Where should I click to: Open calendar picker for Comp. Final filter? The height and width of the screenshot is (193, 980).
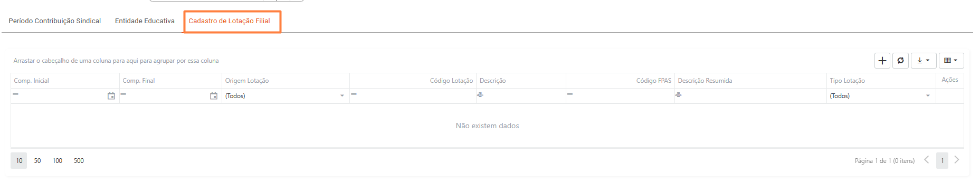pyautogui.click(x=214, y=96)
